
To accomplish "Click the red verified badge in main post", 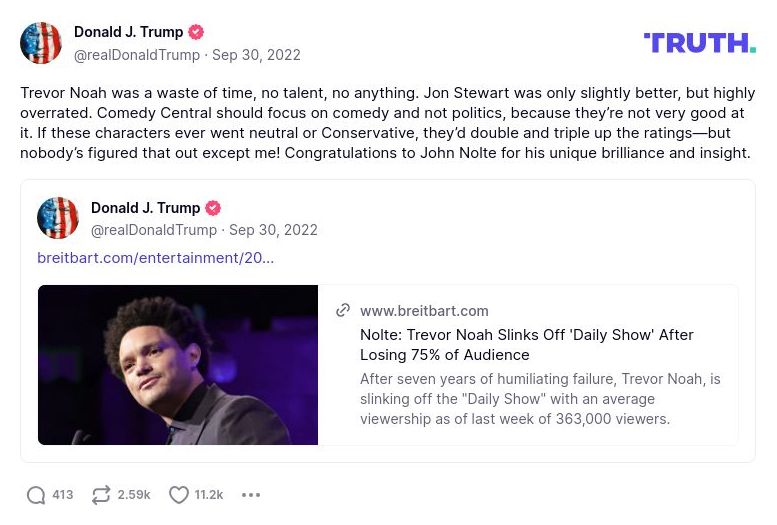I will coord(196,32).
